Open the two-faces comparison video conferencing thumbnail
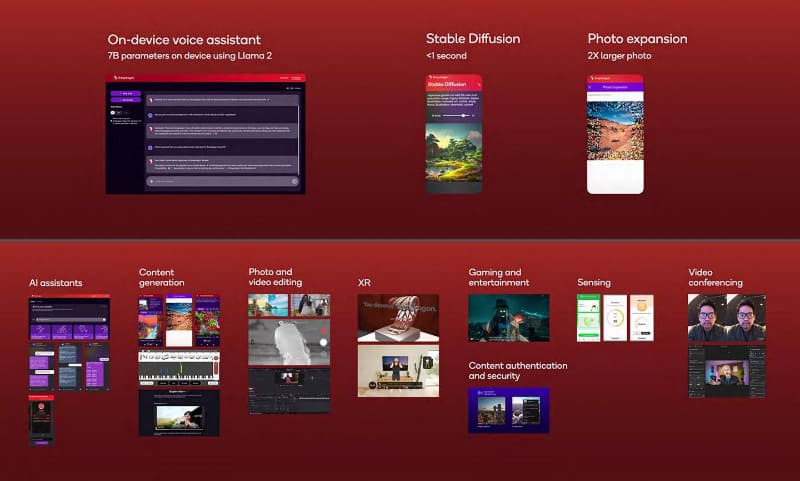Screen dimensions: 800x481 tap(727, 318)
